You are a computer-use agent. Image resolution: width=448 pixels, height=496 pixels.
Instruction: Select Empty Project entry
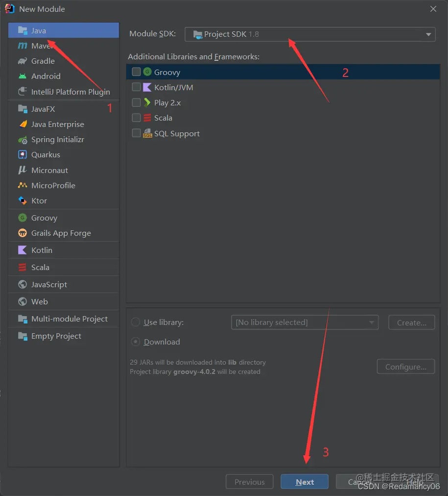[x=64, y=336]
